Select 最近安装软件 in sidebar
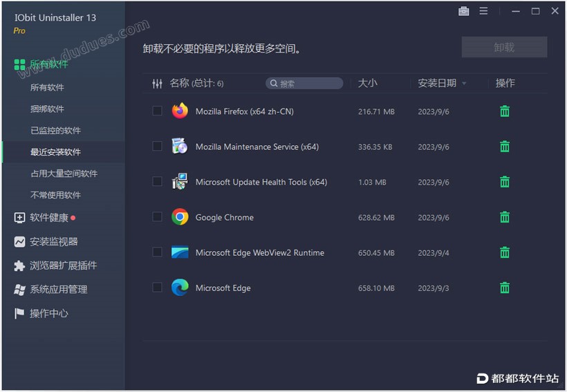Screen dimensions: 567x392 tap(55, 152)
